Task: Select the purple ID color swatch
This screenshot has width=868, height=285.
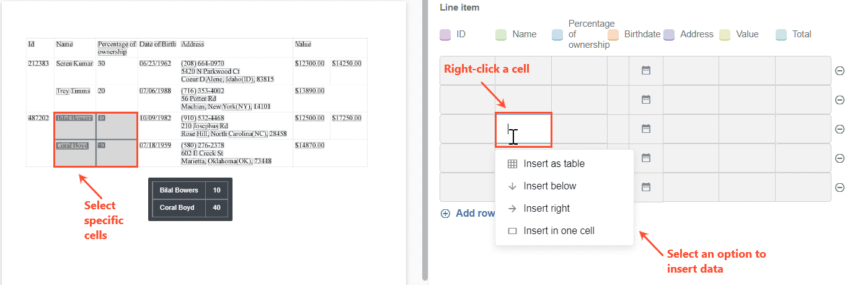Action: [445, 34]
